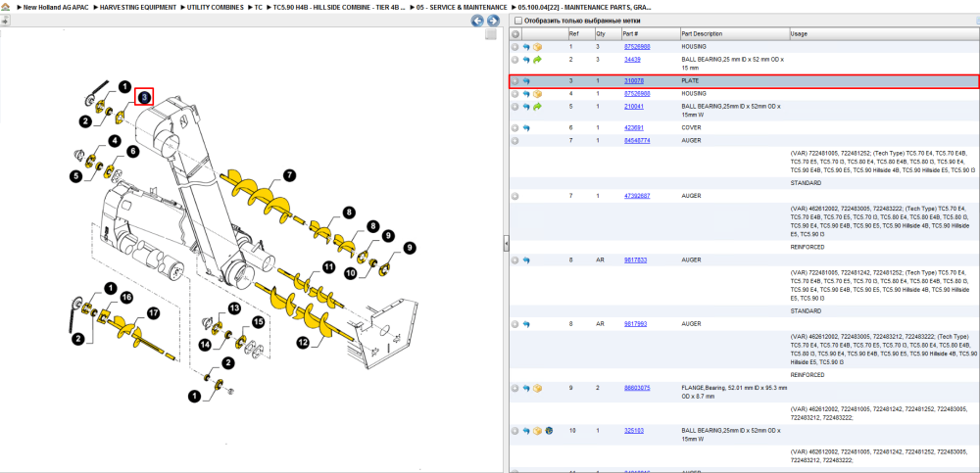Open 'New Holland AG APAC' breadcrumb

(56, 8)
